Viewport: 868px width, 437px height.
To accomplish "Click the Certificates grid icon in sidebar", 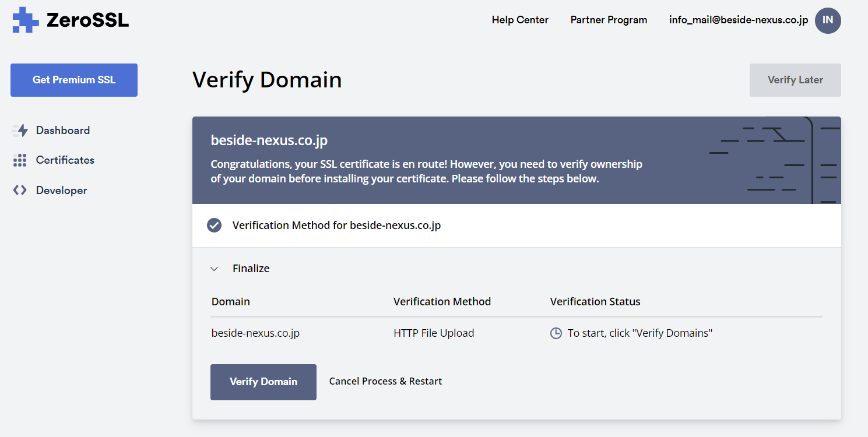I will [19, 160].
